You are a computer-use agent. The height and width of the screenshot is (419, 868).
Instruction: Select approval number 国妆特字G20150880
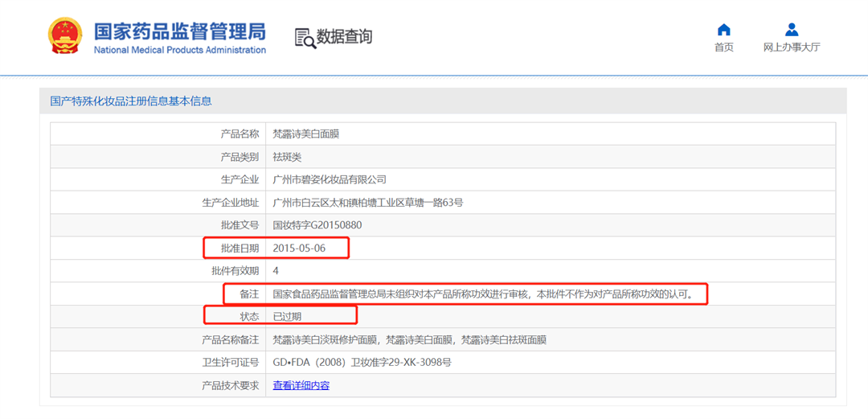pyautogui.click(x=317, y=225)
